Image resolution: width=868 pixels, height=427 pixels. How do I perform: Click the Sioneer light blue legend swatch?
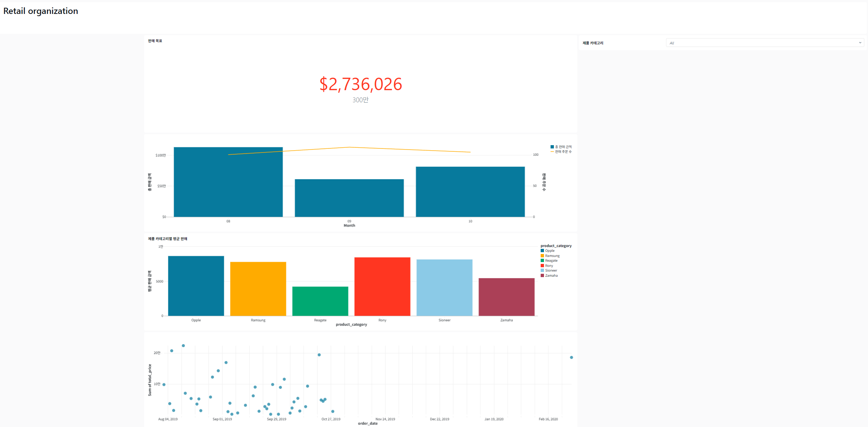pyautogui.click(x=542, y=270)
